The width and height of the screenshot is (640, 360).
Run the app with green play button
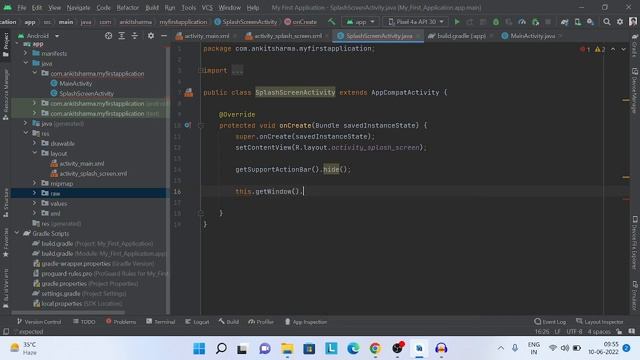(x=457, y=22)
